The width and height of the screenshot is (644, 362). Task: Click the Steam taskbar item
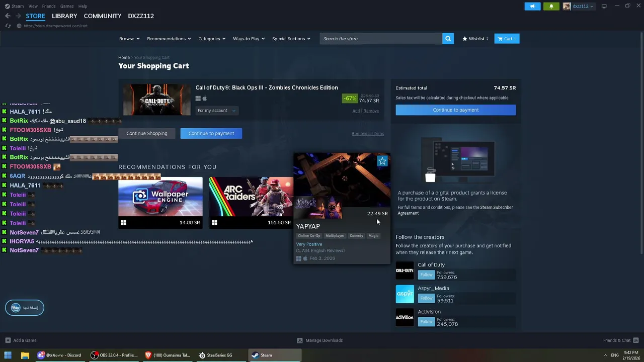pyautogui.click(x=275, y=355)
